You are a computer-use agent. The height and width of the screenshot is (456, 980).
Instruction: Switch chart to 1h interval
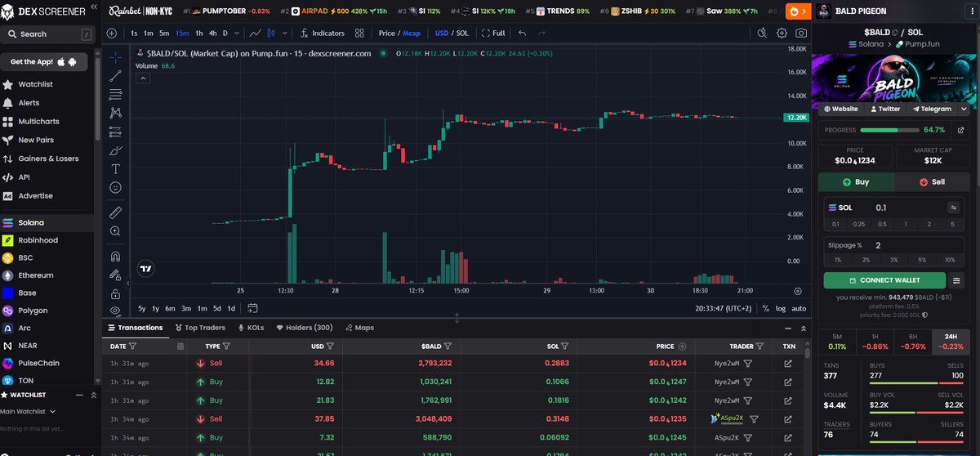[x=198, y=34]
